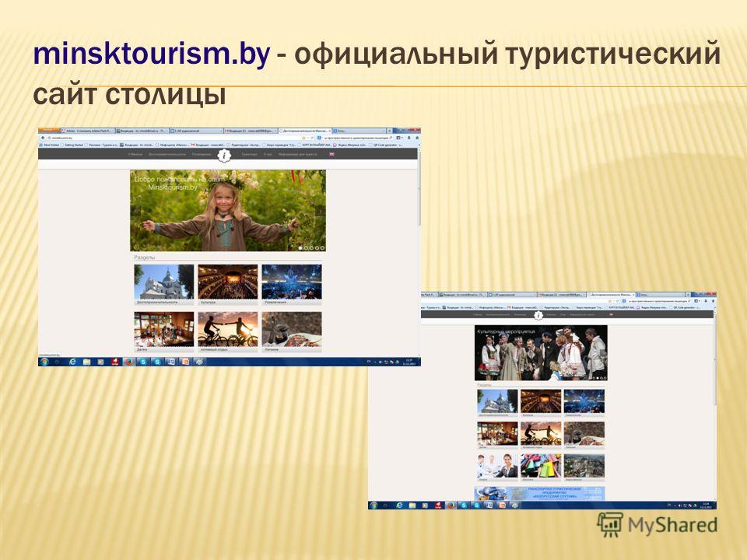Click the Home icon in the folk-performers screenshot's toolbar

coord(712,301)
